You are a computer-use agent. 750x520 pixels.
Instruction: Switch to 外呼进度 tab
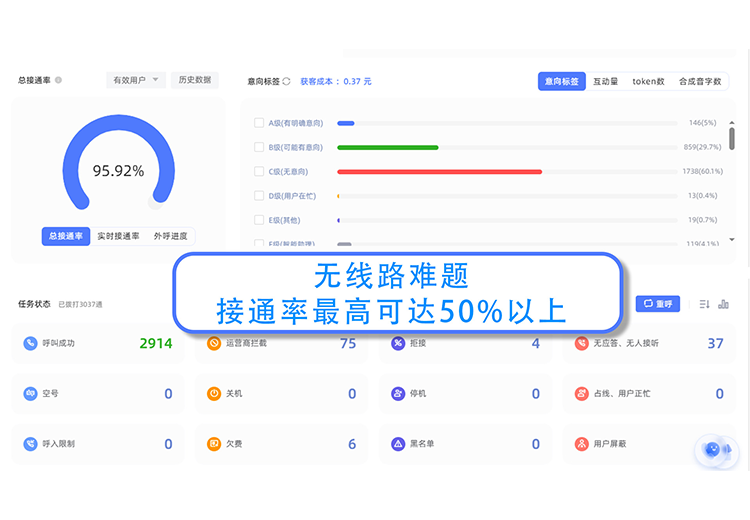pos(171,236)
